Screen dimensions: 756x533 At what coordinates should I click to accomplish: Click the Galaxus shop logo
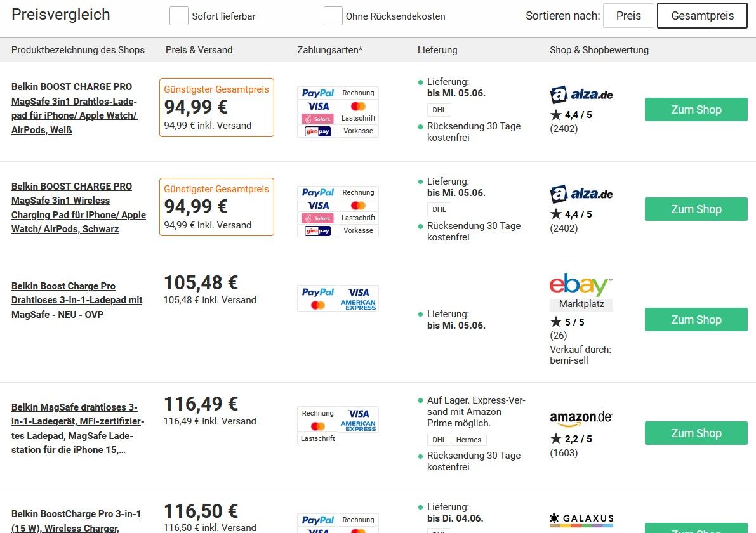click(581, 520)
